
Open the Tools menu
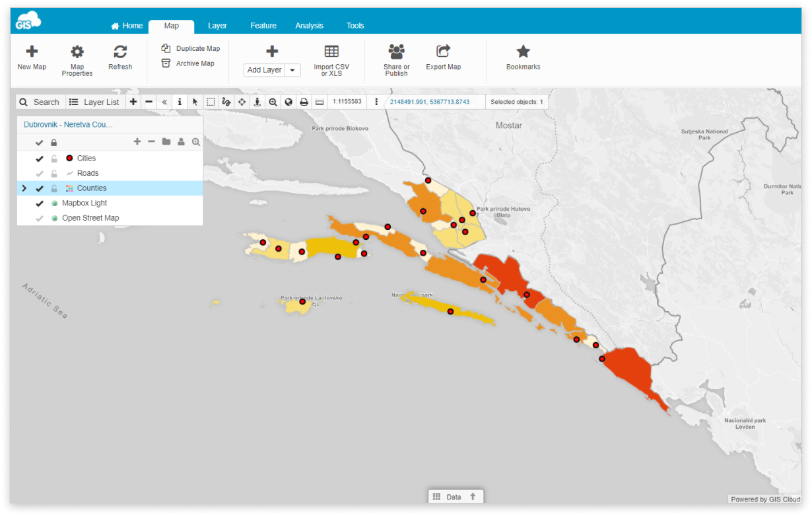pyautogui.click(x=355, y=25)
